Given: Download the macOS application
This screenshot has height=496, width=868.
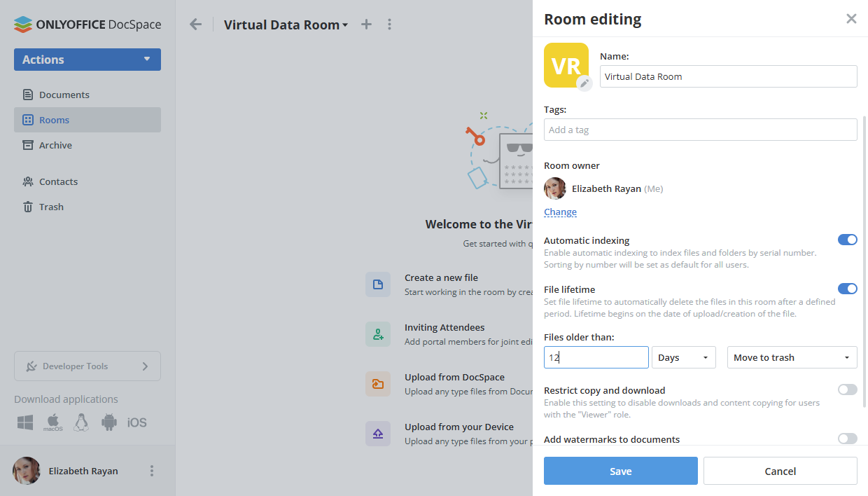Looking at the screenshot, I should (53, 422).
